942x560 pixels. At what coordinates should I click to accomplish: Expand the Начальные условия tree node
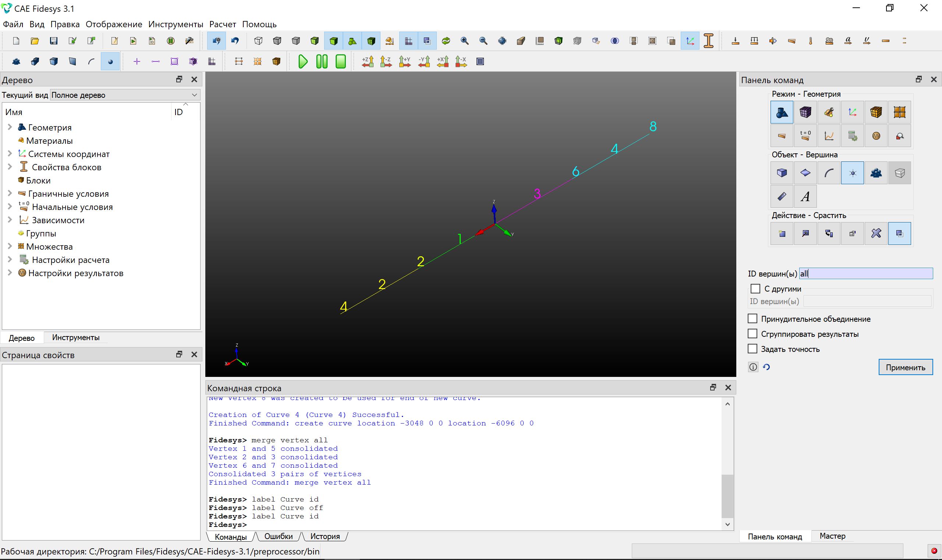pos(10,206)
